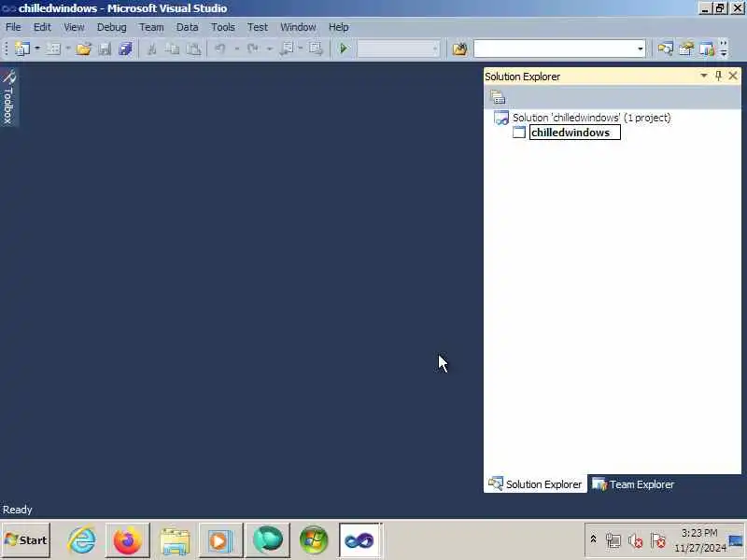Viewport: 747px width, 560px height.
Task: Open the Help menu
Action: [338, 27]
